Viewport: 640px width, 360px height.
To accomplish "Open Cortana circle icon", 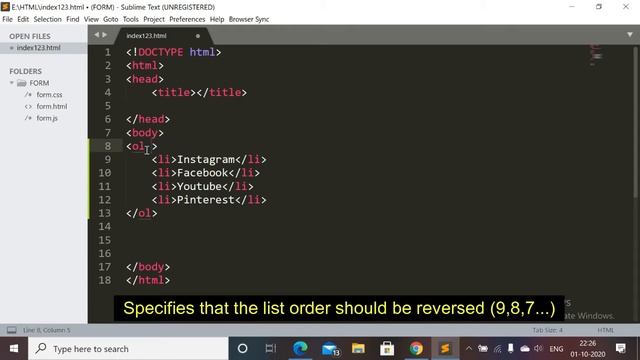I will tap(242, 349).
